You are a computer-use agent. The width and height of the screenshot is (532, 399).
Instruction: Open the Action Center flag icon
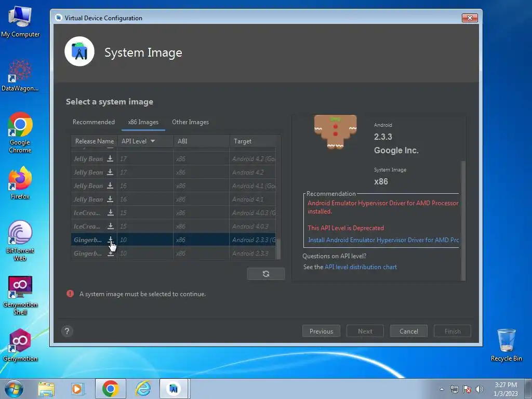pyautogui.click(x=467, y=389)
